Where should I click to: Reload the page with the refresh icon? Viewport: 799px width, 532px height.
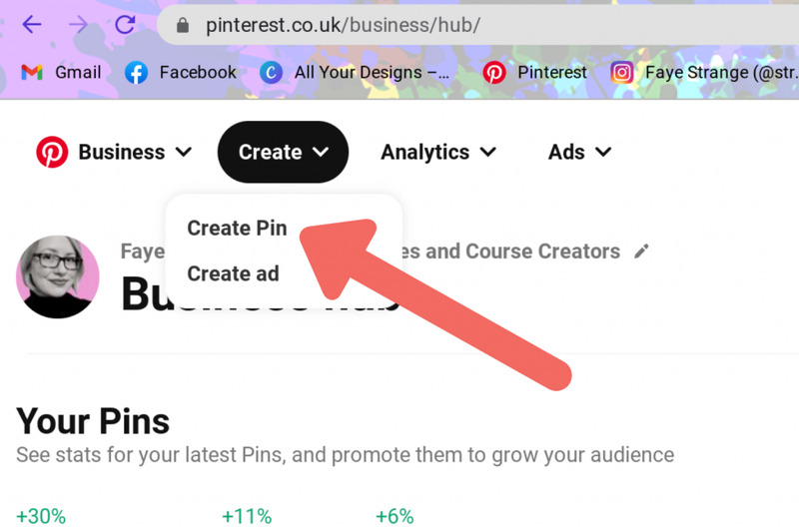[x=125, y=25]
